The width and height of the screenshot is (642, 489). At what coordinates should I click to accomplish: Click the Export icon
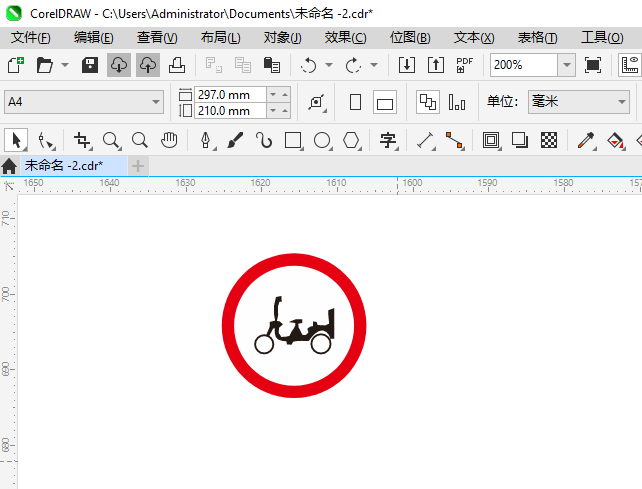pos(436,65)
